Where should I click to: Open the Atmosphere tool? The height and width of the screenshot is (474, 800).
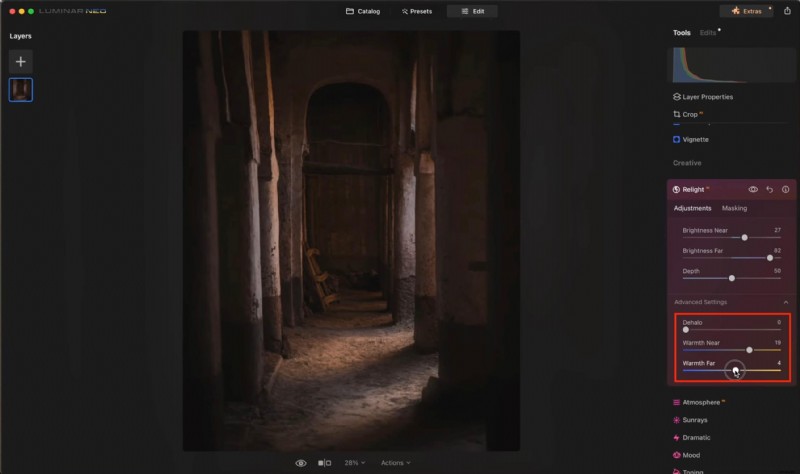tap(699, 402)
